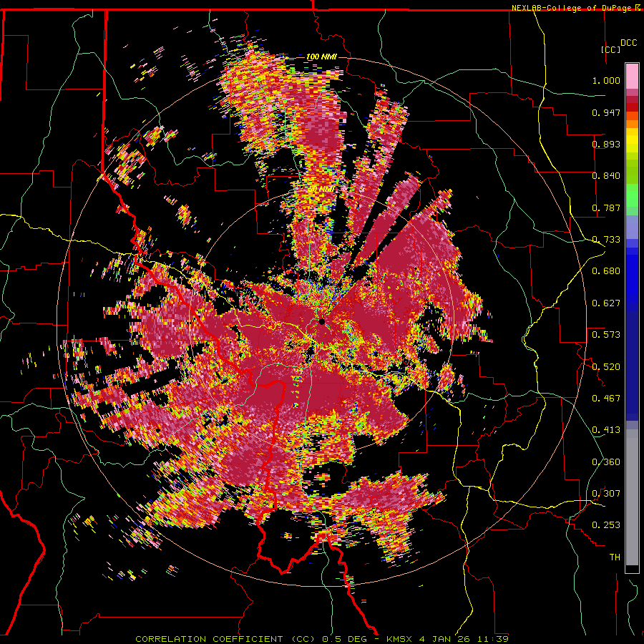This screenshot has height=644, width=644.
Task: Select the 1.000 value on the scale
Action: (606, 80)
